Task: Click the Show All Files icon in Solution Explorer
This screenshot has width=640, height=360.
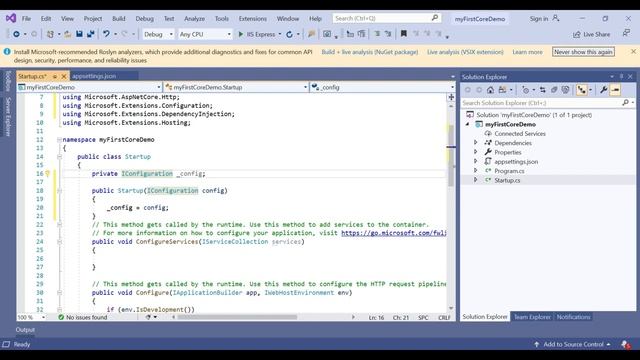Action: [565, 90]
